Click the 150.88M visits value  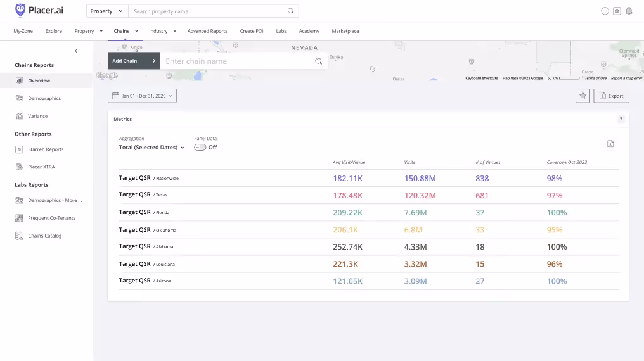click(420, 179)
